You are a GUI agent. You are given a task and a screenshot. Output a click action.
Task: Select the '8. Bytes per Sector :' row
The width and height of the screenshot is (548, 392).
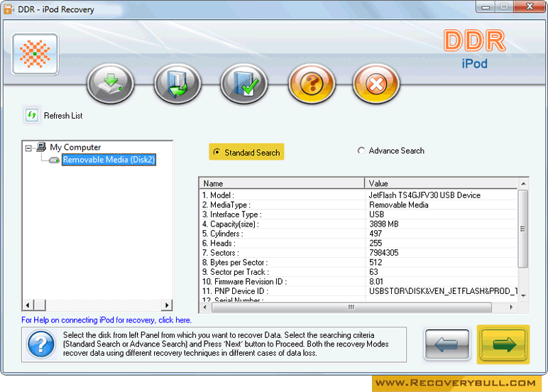click(x=358, y=263)
